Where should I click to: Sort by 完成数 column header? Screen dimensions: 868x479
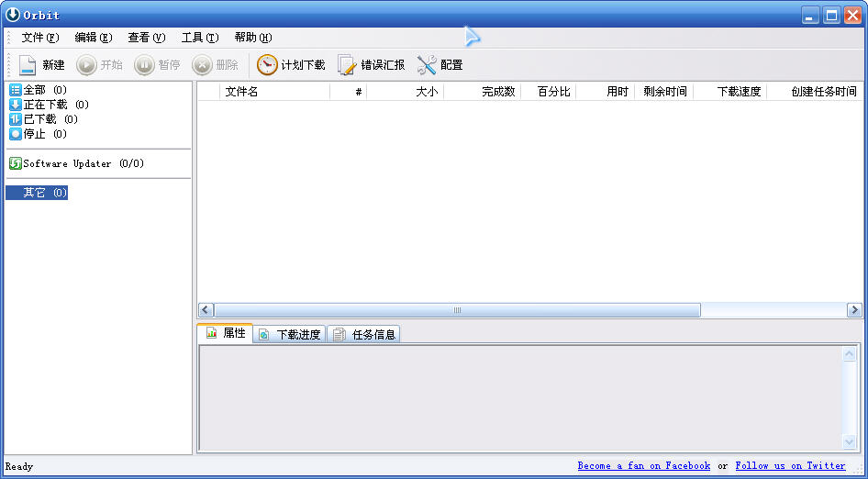coord(482,92)
